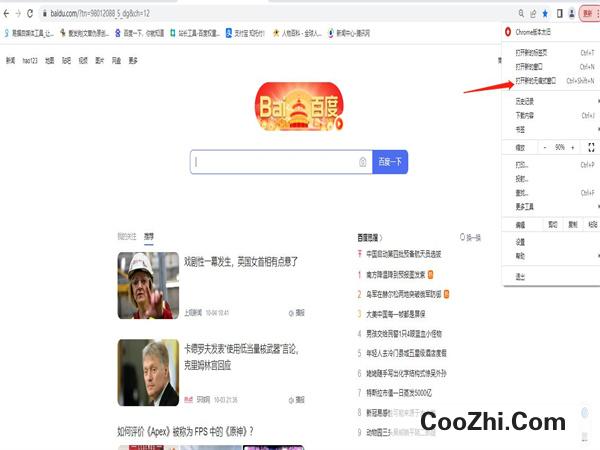The width and height of the screenshot is (600, 450).
Task: Open the Apex FPS 原神 question headline
Action: click(x=185, y=432)
